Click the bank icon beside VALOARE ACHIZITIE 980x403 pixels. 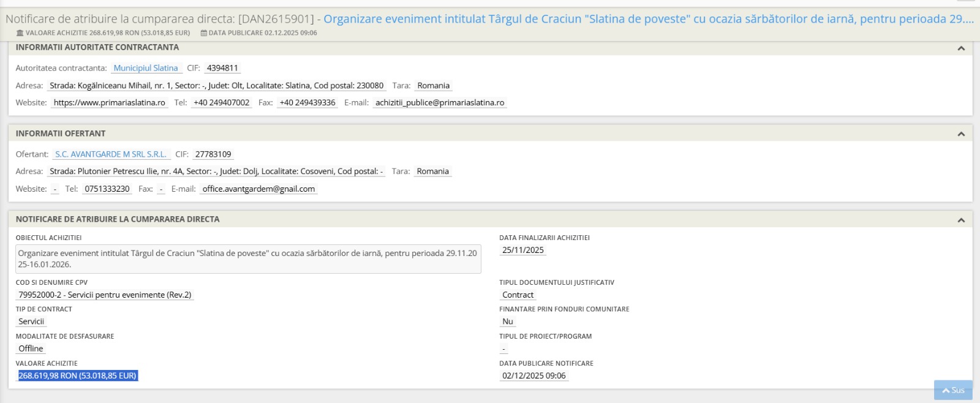(x=20, y=33)
